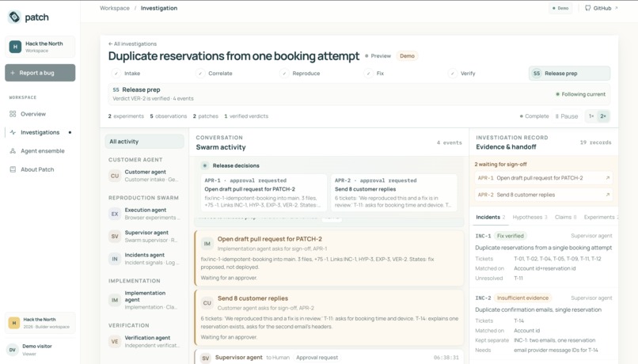Click the DV Demo visitor avatar
638x364 pixels.
click(x=13, y=350)
